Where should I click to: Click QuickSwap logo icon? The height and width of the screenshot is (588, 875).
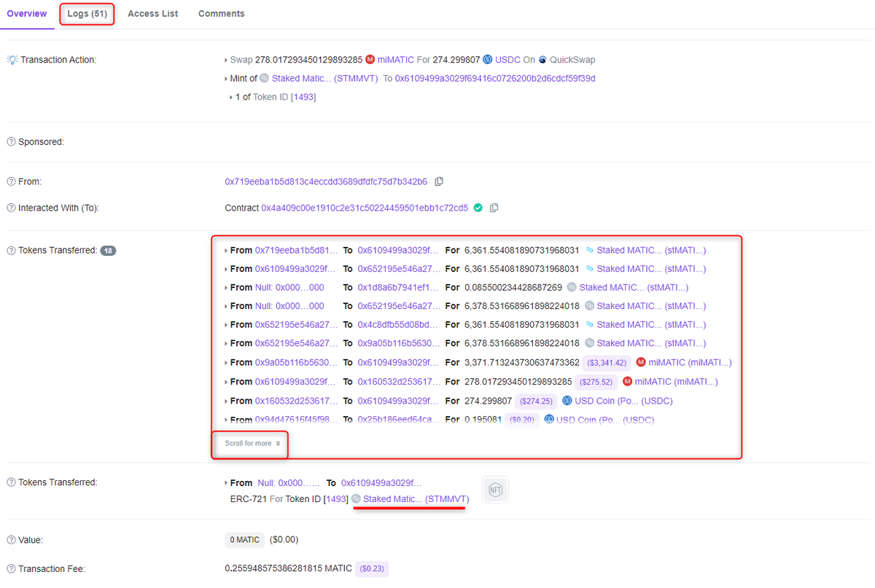[x=542, y=60]
